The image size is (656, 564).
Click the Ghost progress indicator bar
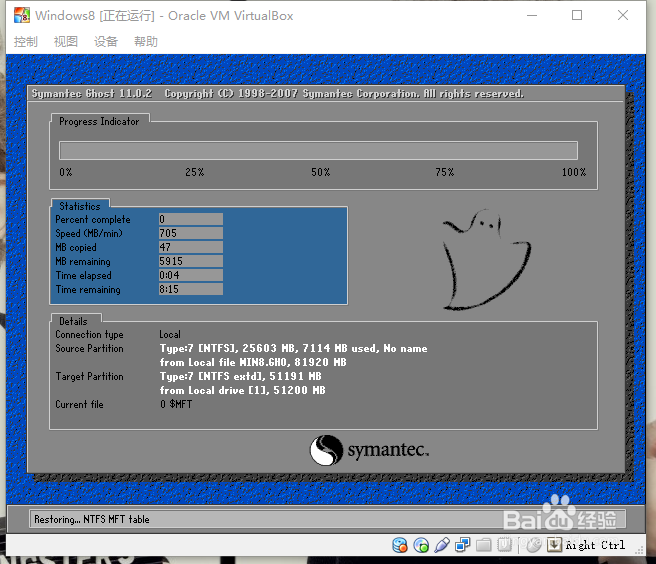tap(318, 150)
